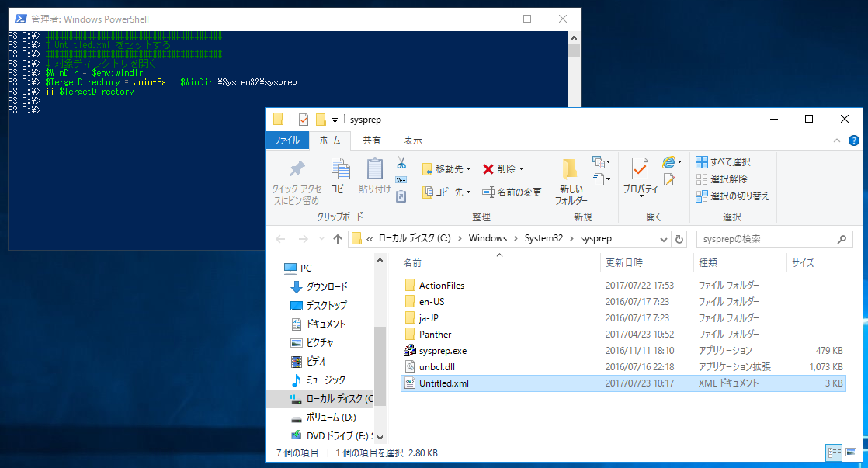Expand the 削除 dropdown arrow
Viewport: 868px width, 468px height.
(x=522, y=168)
